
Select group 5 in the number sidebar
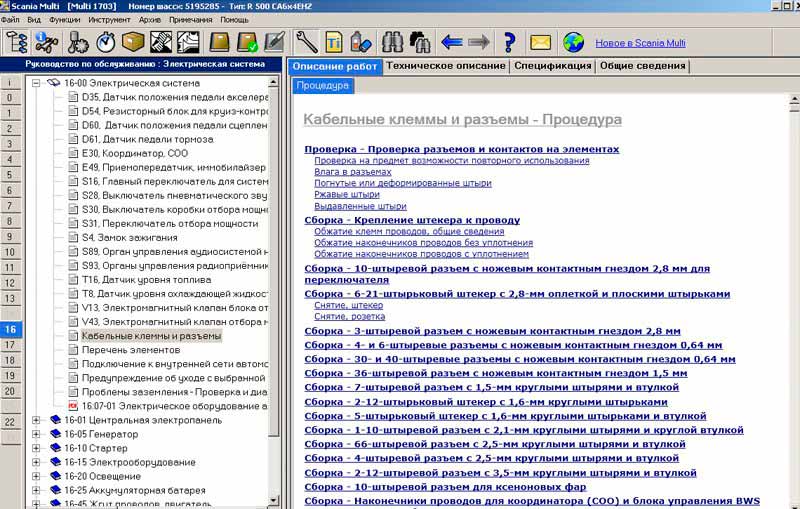(10, 175)
